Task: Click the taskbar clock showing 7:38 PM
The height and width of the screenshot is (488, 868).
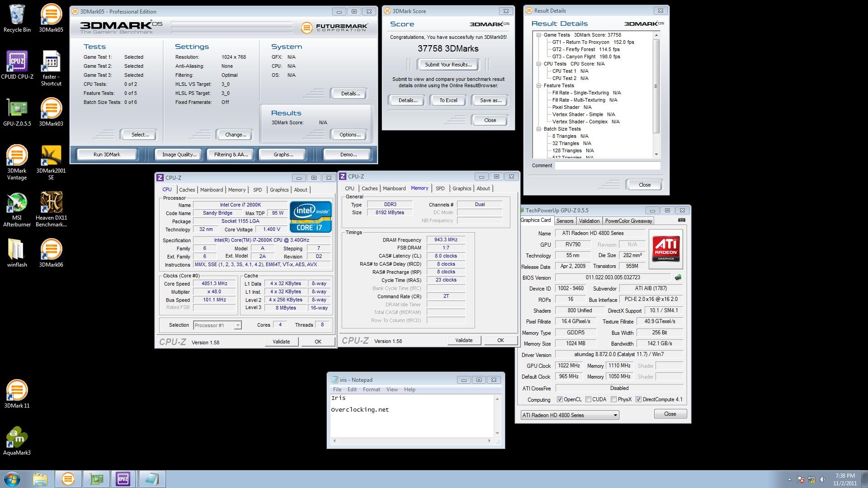Action: coord(844,479)
